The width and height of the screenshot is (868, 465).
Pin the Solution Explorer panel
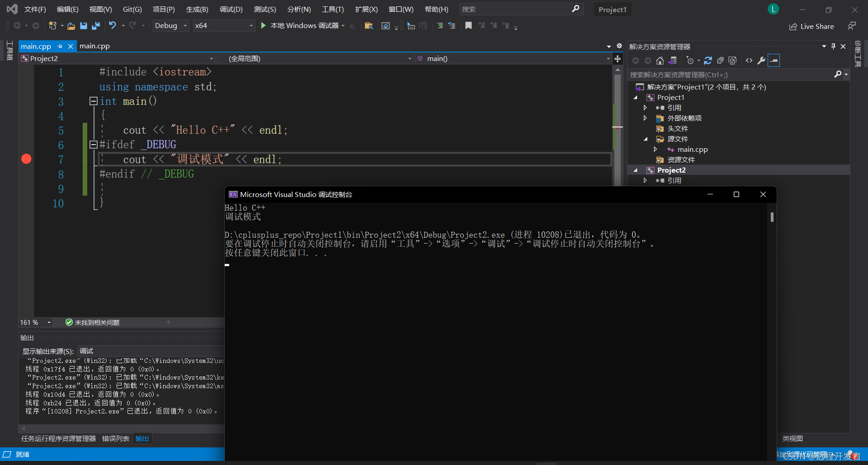(833, 47)
